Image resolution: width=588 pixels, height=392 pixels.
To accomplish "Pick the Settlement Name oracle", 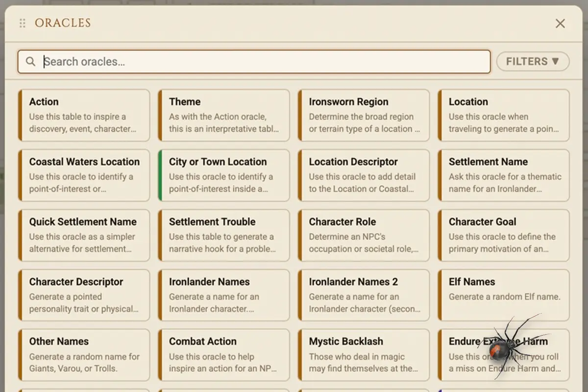I will click(x=504, y=175).
